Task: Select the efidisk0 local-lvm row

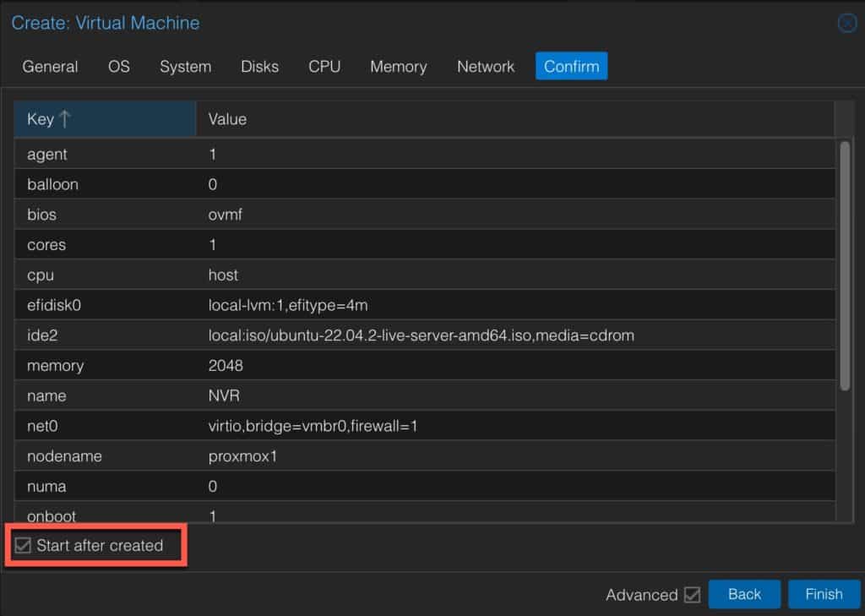Action: pyautogui.click(x=424, y=305)
